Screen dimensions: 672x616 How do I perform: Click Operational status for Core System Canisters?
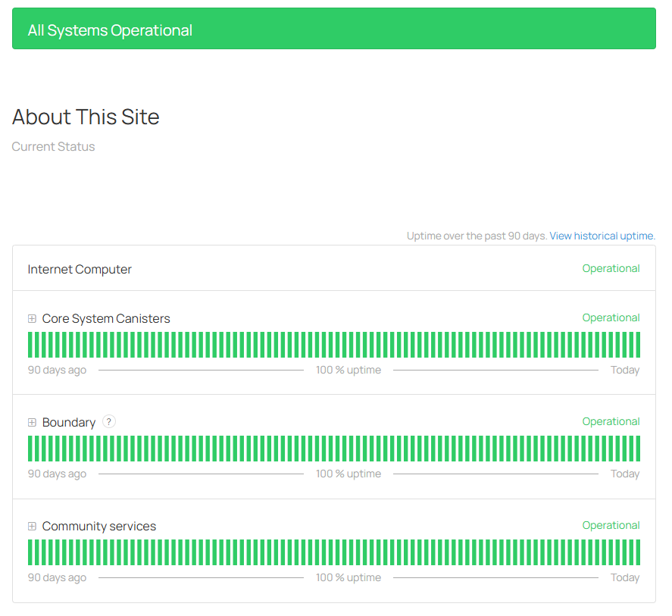(611, 317)
